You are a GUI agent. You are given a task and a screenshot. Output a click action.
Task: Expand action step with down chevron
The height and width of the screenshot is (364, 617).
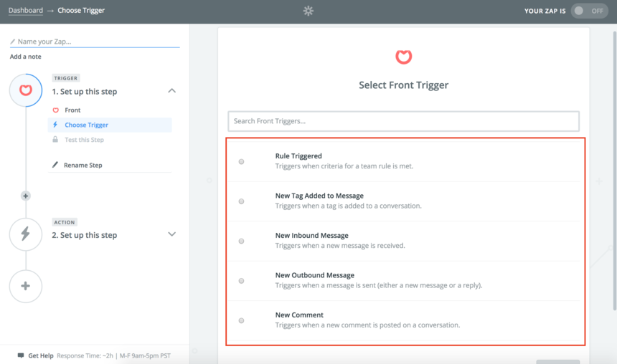point(171,234)
